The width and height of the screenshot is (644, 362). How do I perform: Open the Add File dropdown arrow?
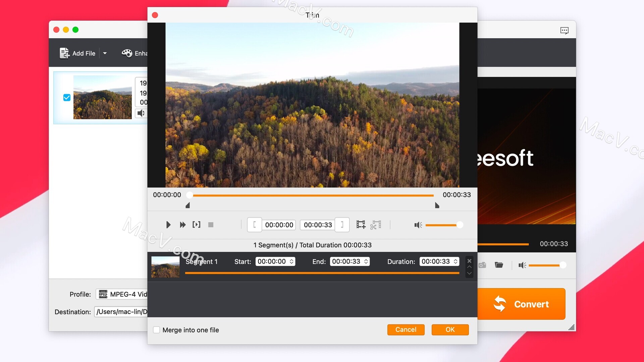pos(105,53)
